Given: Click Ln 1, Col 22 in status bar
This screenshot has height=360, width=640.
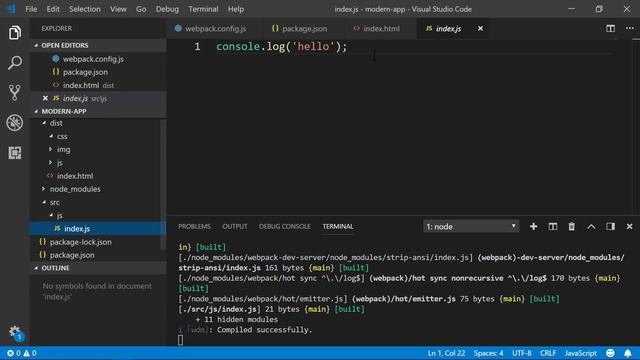Looking at the screenshot, I should click(x=446, y=353).
